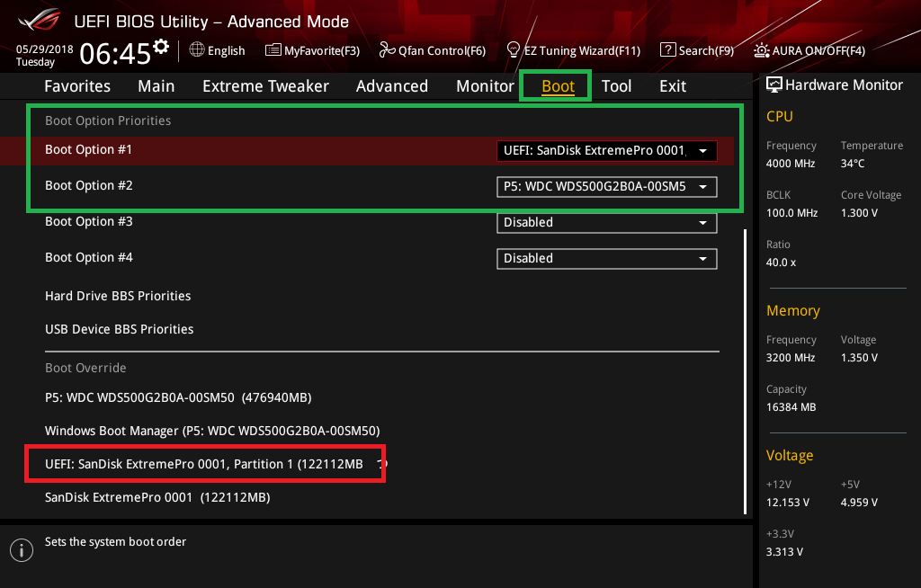
Task: Click BCLK value 100.0 MHz
Action: pos(791,213)
